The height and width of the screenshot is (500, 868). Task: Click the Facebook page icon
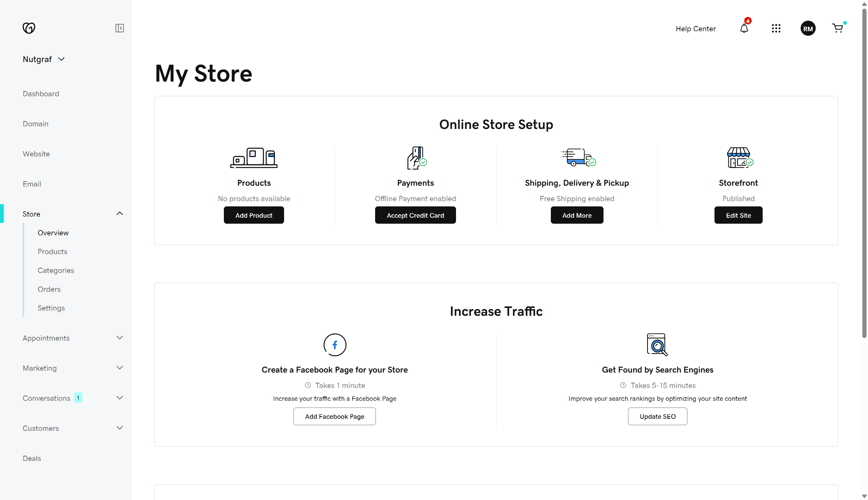tap(334, 345)
